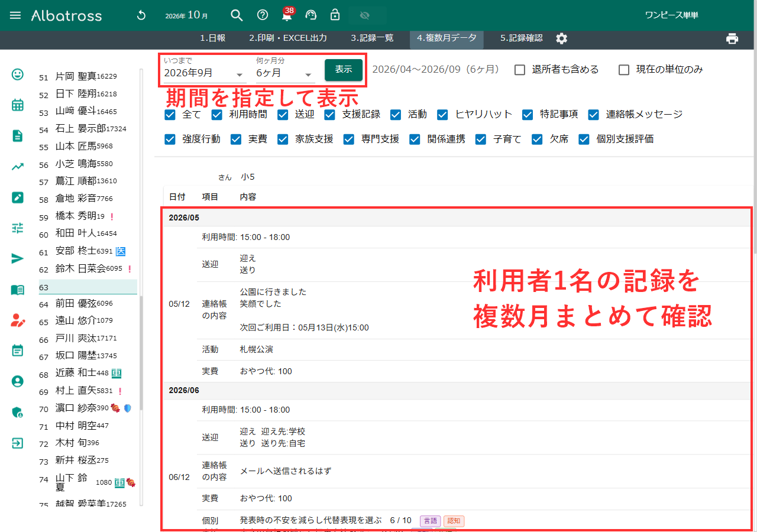Toggle 現在の単位のみ checkbox

624,70
